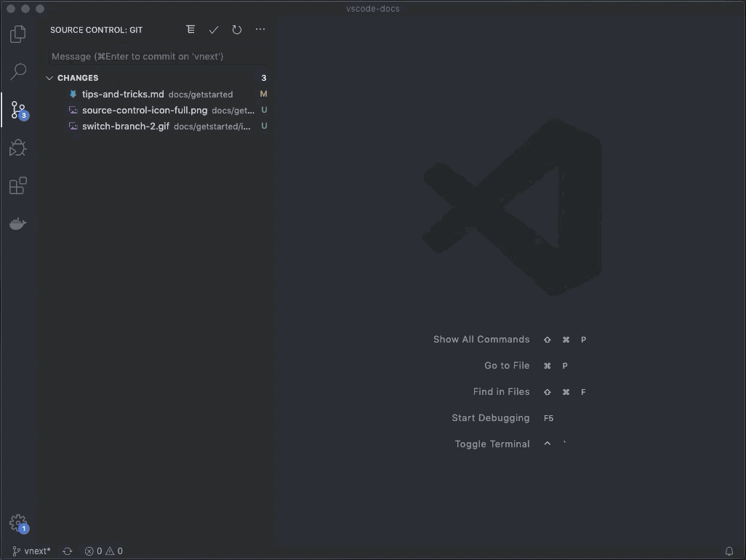Click the docs/getstarted path of tips-and-tricks.md
This screenshot has width=746, height=560.
tap(200, 95)
